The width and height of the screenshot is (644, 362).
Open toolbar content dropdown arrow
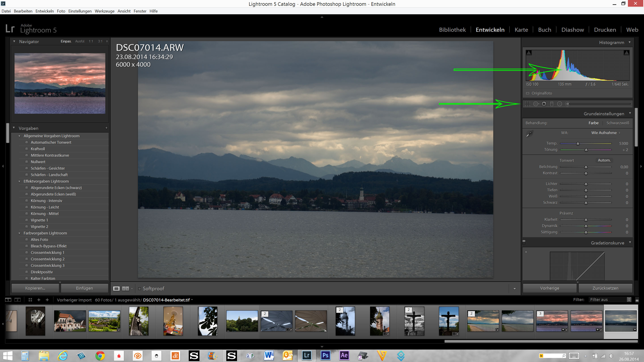(x=515, y=289)
